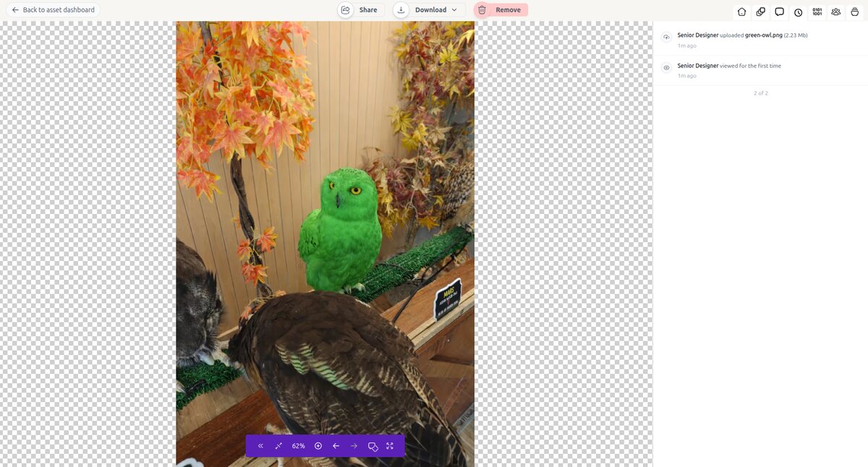Click the annotation bubbles icon in viewer bar
868x467 pixels.
tap(373, 446)
